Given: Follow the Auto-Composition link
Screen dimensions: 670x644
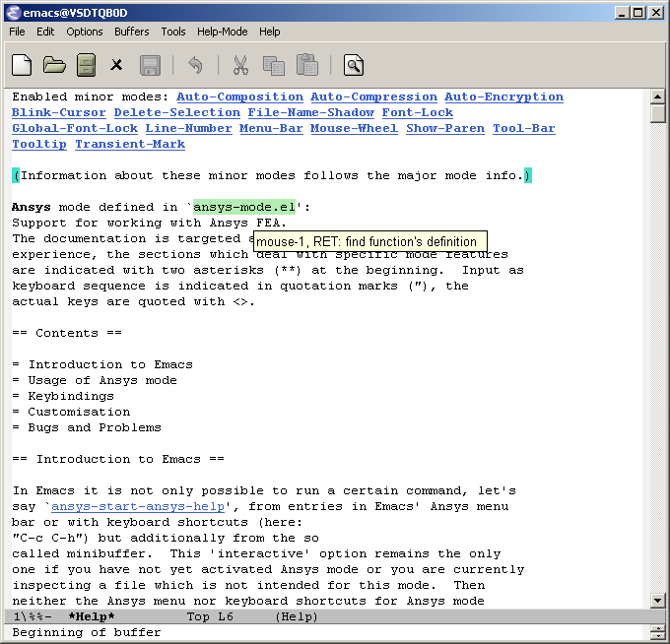Looking at the screenshot, I should pos(239,97).
